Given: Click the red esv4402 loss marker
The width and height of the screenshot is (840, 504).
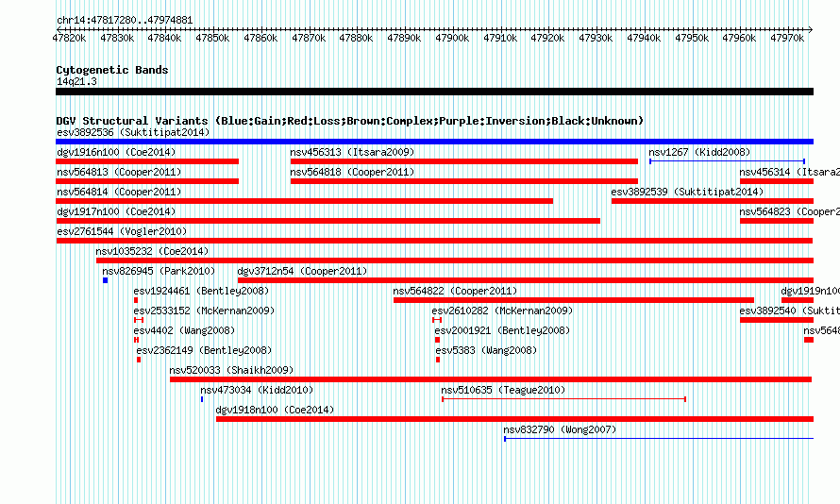Looking at the screenshot, I should click(x=136, y=340).
